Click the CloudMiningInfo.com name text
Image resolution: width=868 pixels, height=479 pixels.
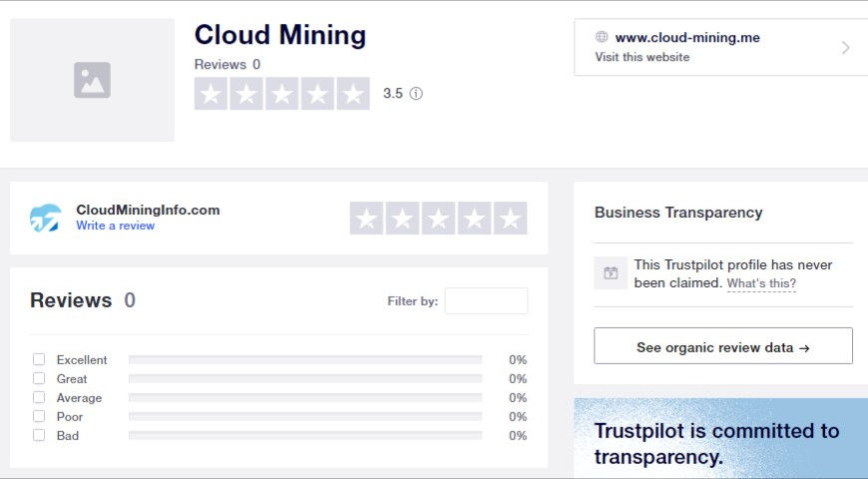148,210
